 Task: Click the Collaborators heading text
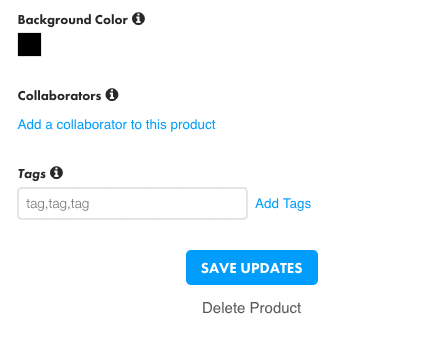tap(59, 96)
